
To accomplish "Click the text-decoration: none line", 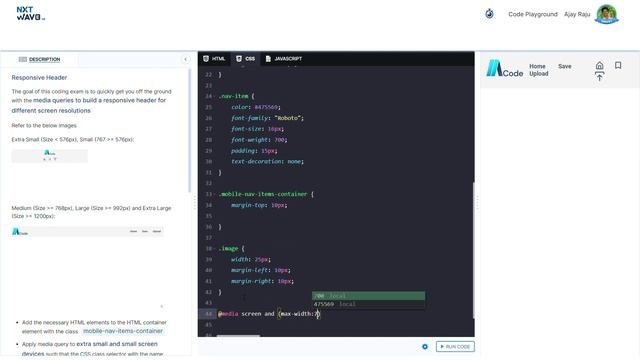I will (267, 162).
